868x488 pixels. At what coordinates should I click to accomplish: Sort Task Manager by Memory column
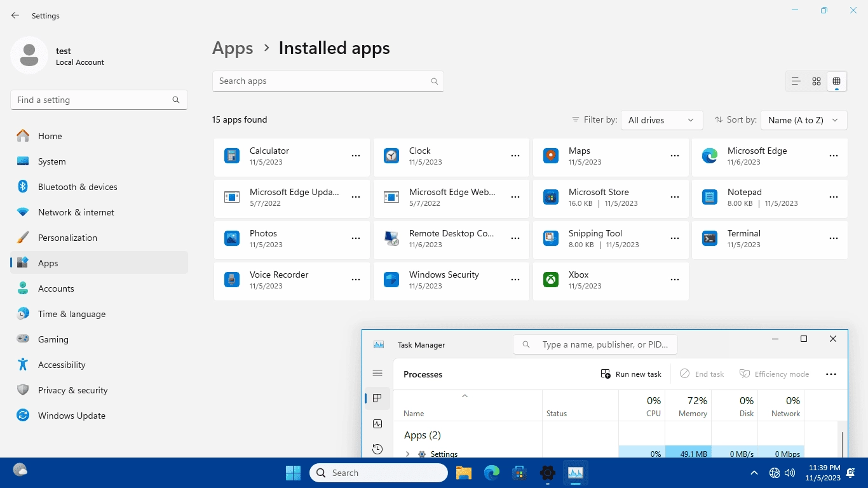pos(688,406)
